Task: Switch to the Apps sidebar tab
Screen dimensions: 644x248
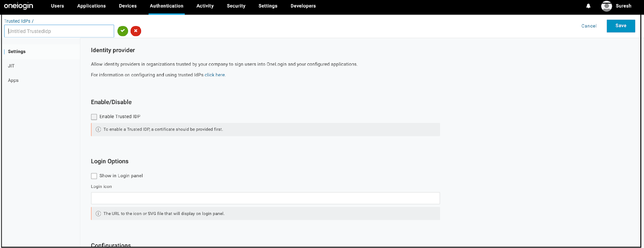Action: pyautogui.click(x=13, y=81)
